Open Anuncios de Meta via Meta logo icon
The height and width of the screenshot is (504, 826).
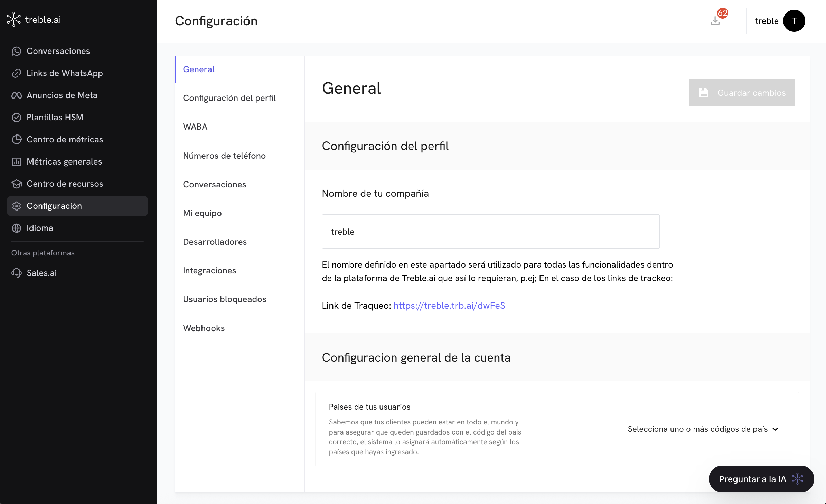tap(16, 95)
